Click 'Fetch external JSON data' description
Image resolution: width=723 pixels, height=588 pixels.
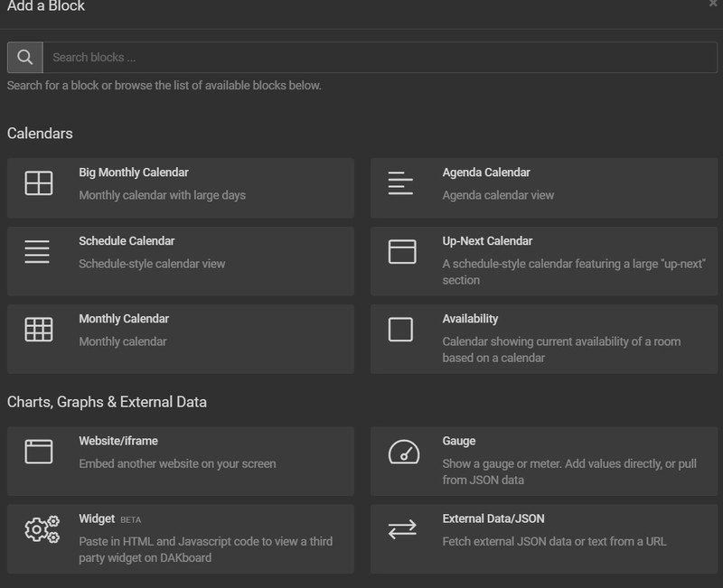point(554,541)
